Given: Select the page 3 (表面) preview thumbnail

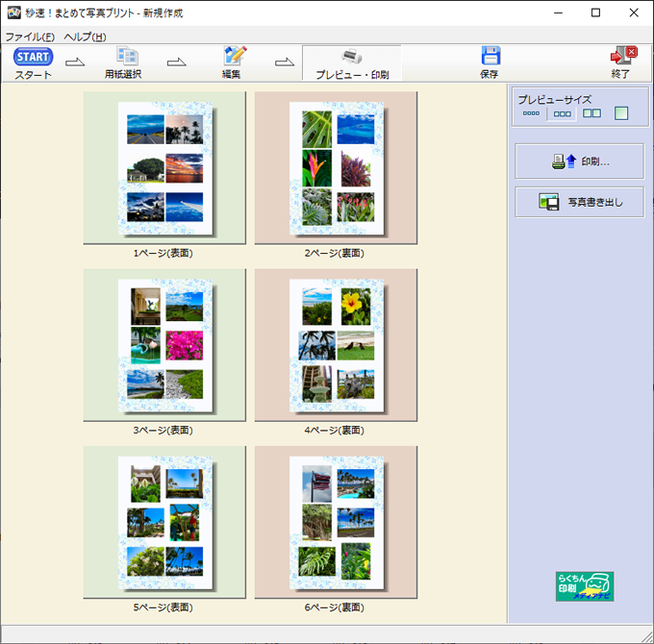Looking at the screenshot, I should [163, 345].
